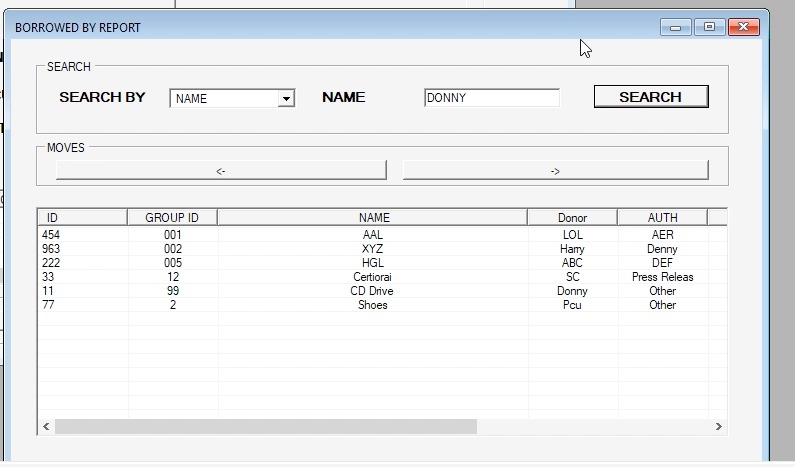Click the donor cell SC
The height and width of the screenshot is (467, 795).
pyautogui.click(x=572, y=277)
